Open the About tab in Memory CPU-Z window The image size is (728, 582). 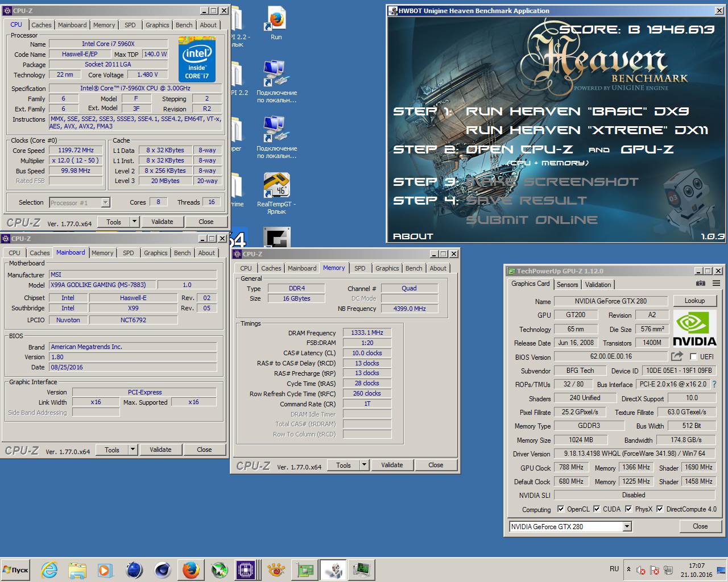point(438,268)
